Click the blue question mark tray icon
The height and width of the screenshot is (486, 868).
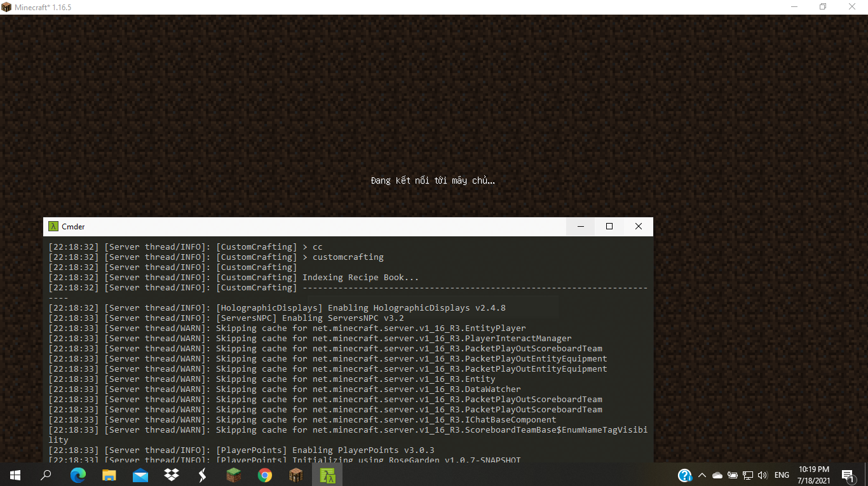(x=684, y=475)
